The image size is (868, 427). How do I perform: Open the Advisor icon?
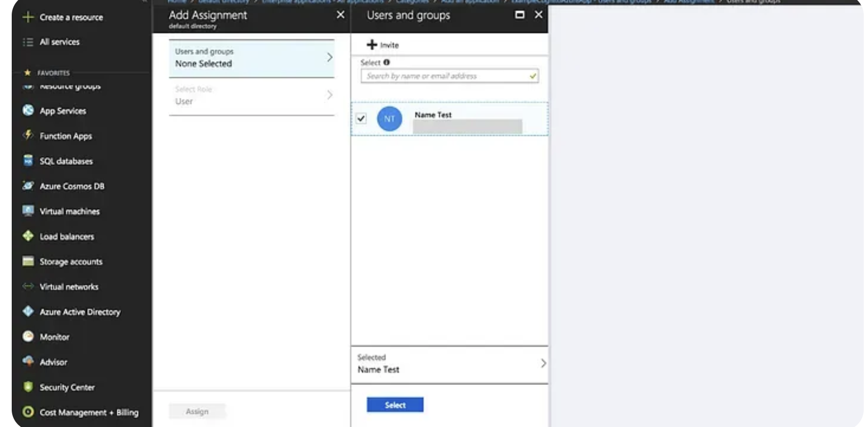pos(28,362)
